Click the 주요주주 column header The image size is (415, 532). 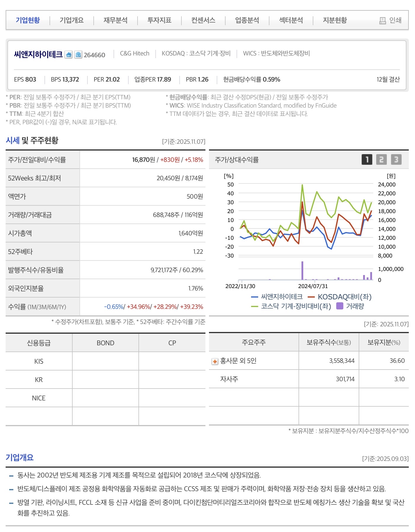[x=254, y=342]
